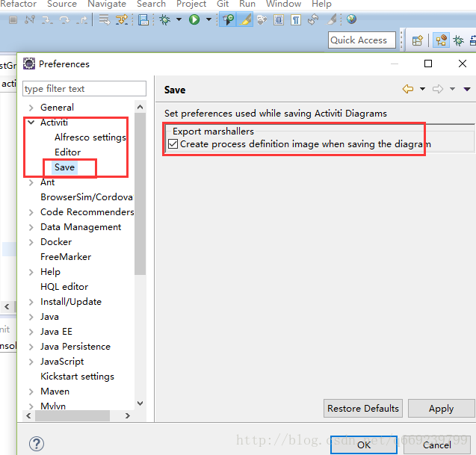Open the Run menu

click(247, 4)
